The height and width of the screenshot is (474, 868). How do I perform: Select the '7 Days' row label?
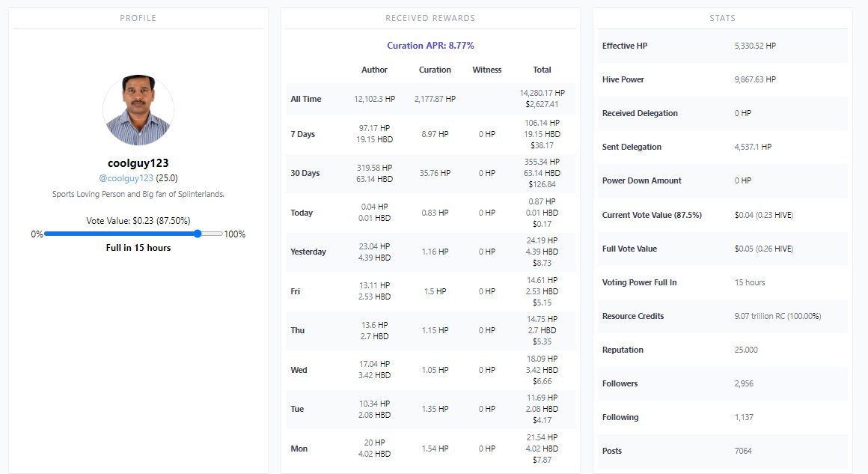coord(302,134)
